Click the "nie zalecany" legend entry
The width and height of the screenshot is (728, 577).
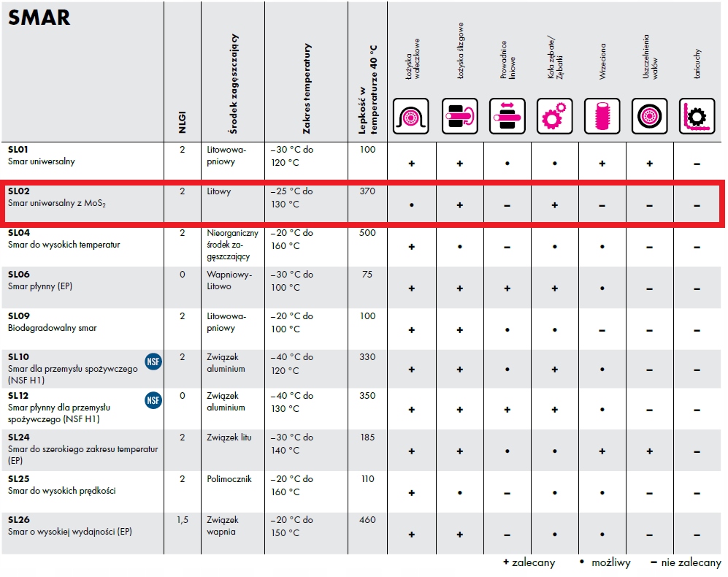[683, 562]
